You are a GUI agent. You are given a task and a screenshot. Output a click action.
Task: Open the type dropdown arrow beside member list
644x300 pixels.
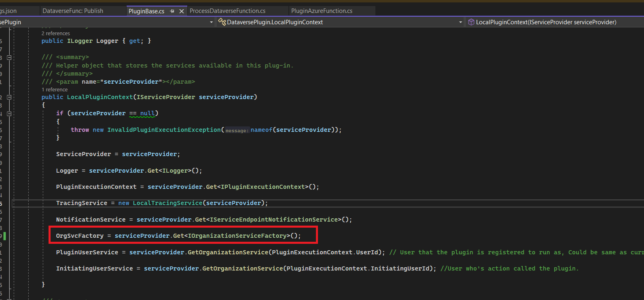pyautogui.click(x=460, y=22)
